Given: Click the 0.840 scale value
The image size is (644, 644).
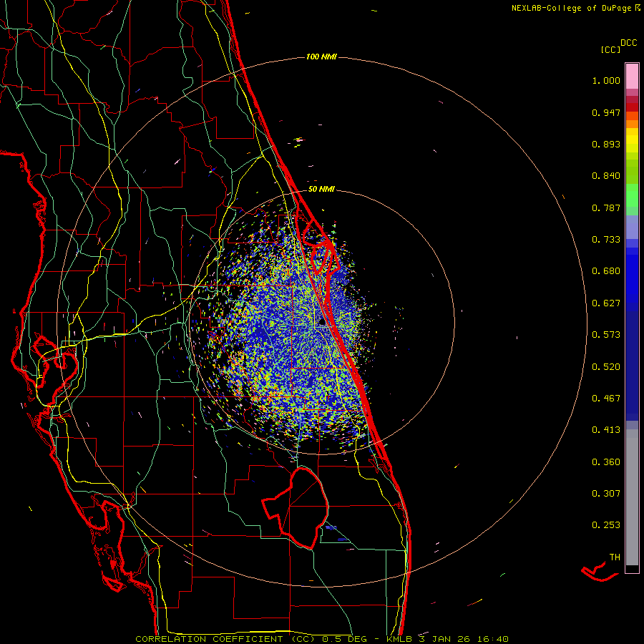Looking at the screenshot, I should pos(606,176).
